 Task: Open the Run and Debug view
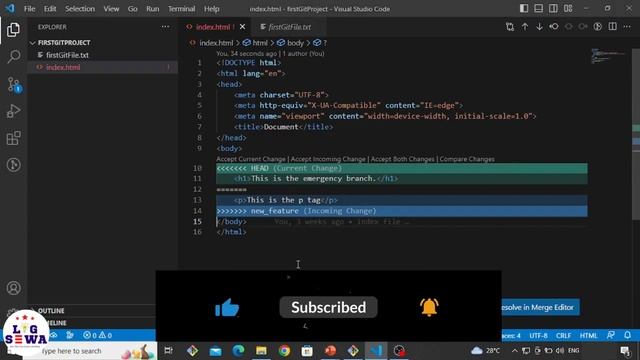click(13, 111)
